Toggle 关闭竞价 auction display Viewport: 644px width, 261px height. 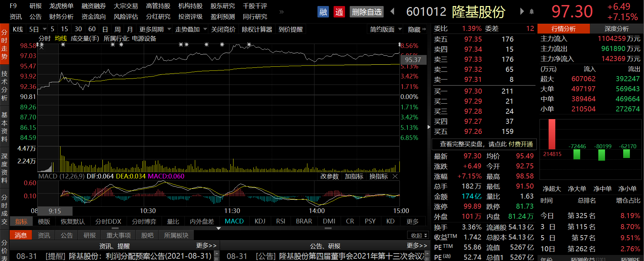tap(223, 30)
